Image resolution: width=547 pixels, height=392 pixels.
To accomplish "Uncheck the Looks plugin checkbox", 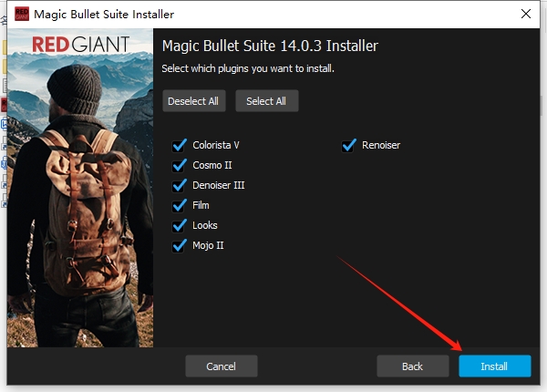I will (180, 226).
